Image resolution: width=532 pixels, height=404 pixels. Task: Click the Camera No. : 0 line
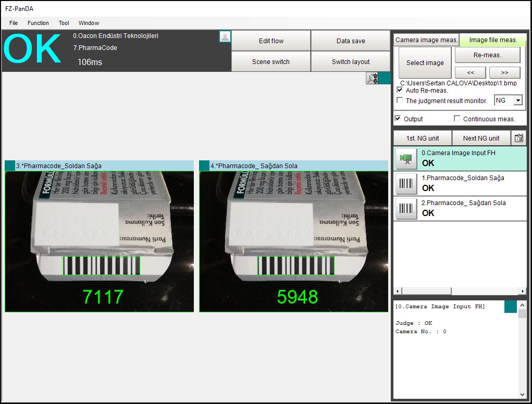tap(420, 332)
